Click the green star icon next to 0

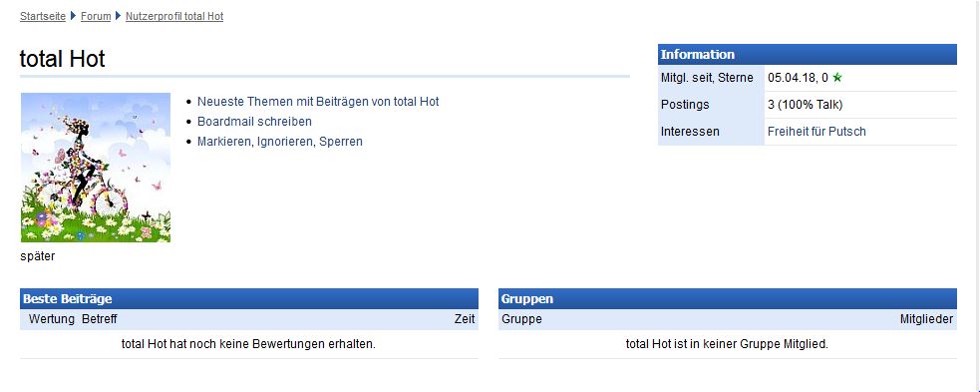point(837,78)
